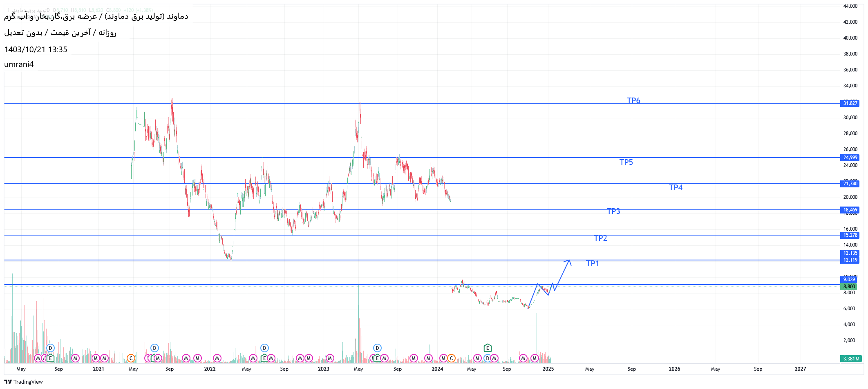
Task: Open the blue D marker in mid-2023
Action: pyautogui.click(x=377, y=348)
